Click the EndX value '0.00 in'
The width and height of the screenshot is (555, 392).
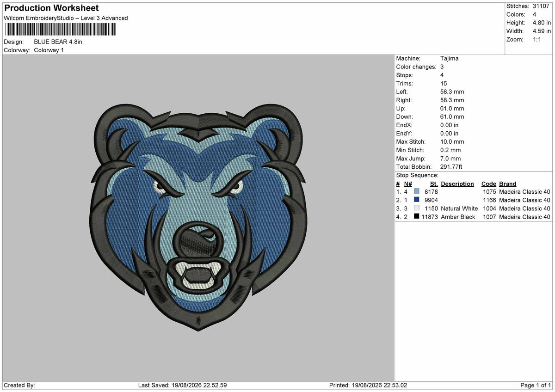[450, 125]
